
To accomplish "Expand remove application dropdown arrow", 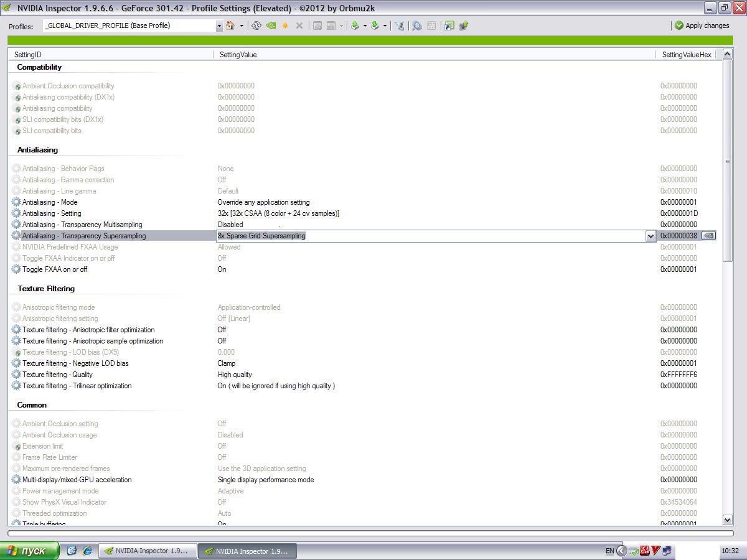I will pyautogui.click(x=341, y=26).
